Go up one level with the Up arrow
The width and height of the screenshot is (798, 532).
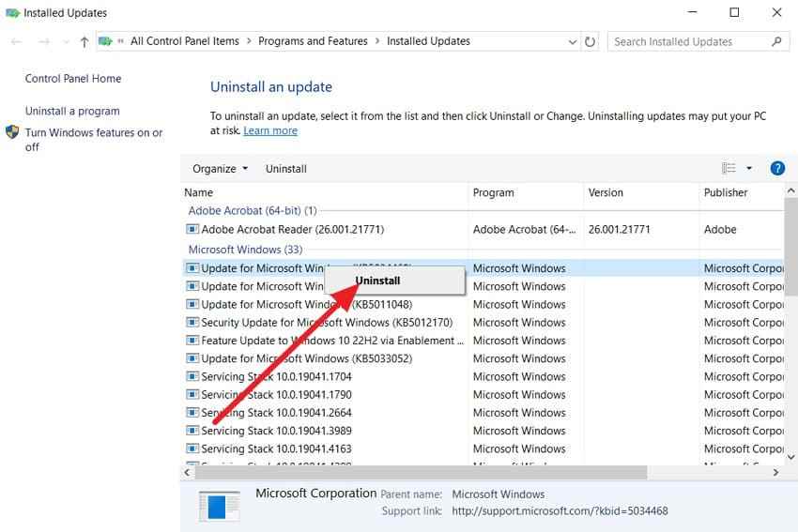point(84,41)
